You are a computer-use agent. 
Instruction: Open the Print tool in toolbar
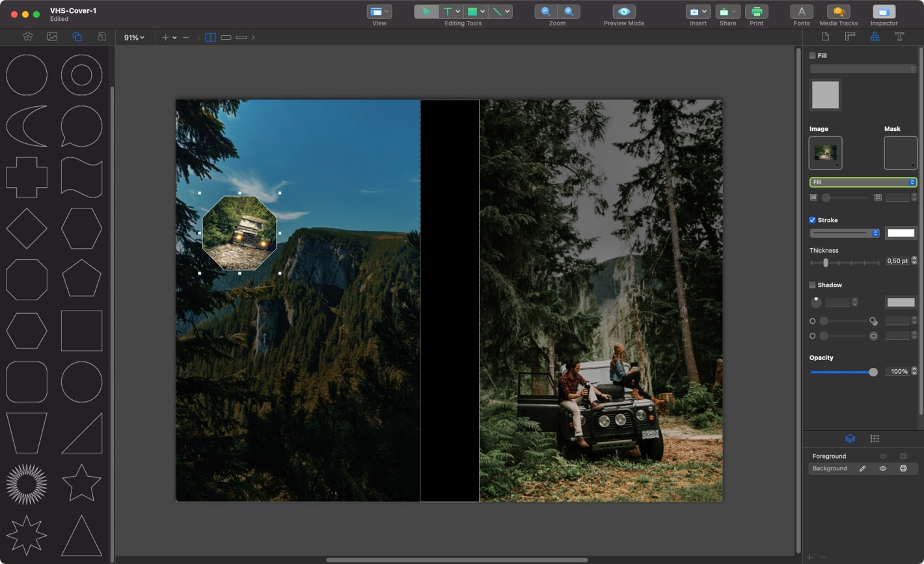click(756, 12)
